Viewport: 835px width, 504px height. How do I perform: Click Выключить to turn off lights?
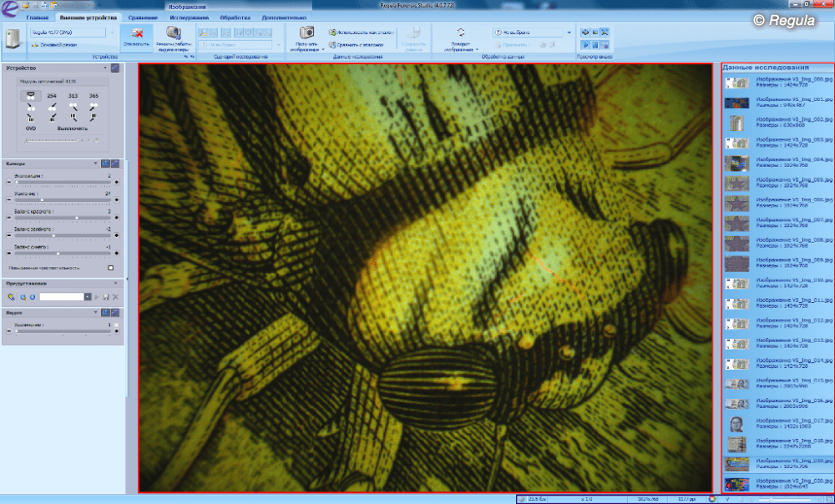[73, 129]
